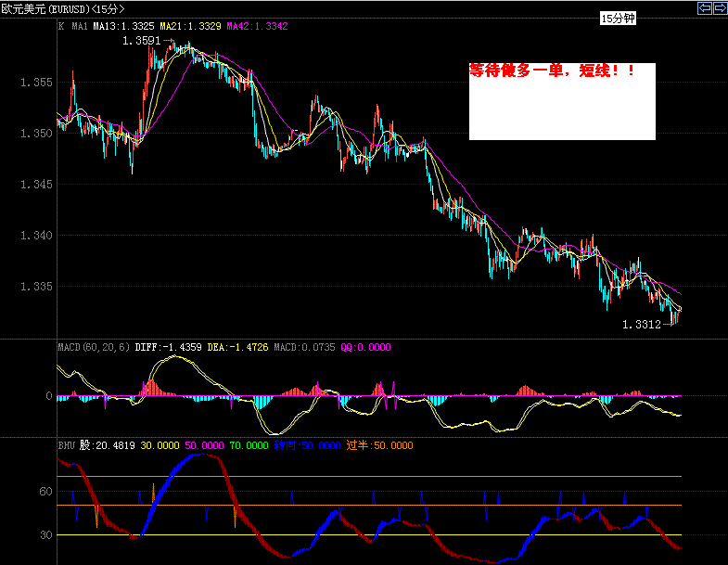Click the blue 转向 value label

pos(307,445)
